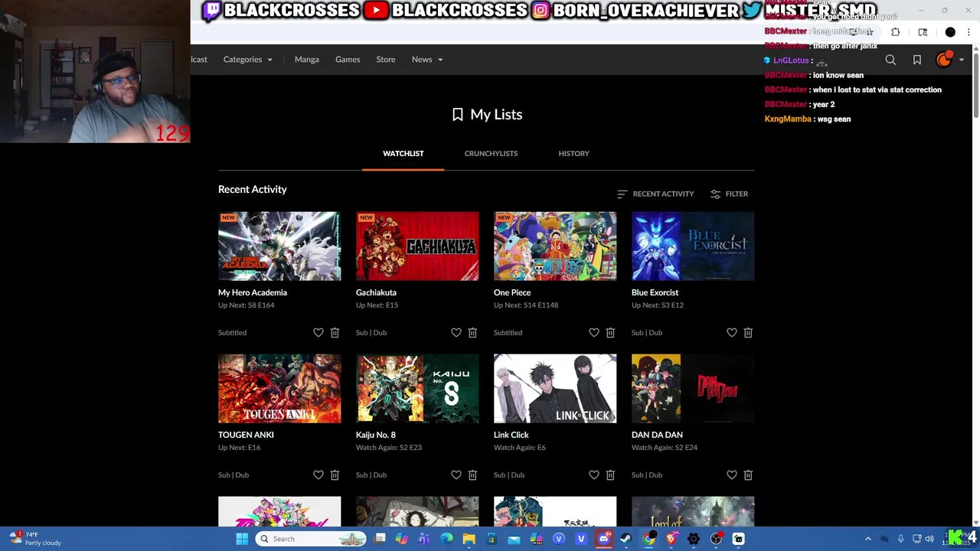Viewport: 980px width, 551px height.
Task: Switch to the Watchlist tab
Action: (x=403, y=154)
